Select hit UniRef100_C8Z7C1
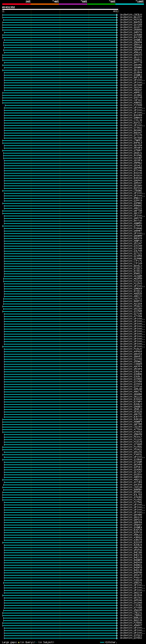Viewport: 146px width, 644px height. point(131,299)
